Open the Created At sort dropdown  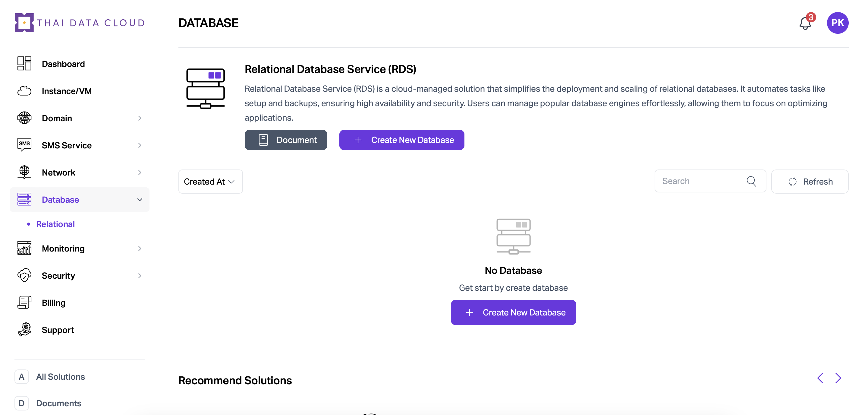(210, 181)
